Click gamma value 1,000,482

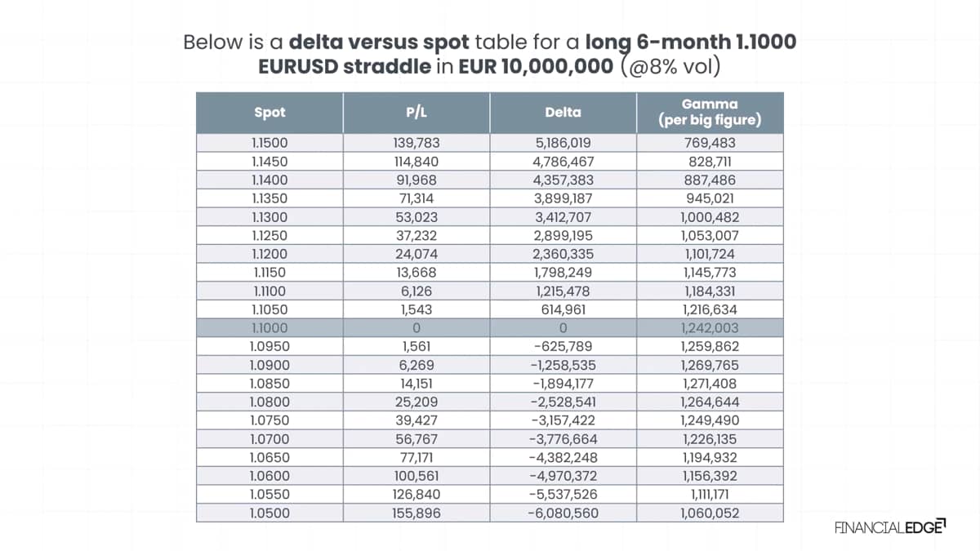[x=710, y=216]
